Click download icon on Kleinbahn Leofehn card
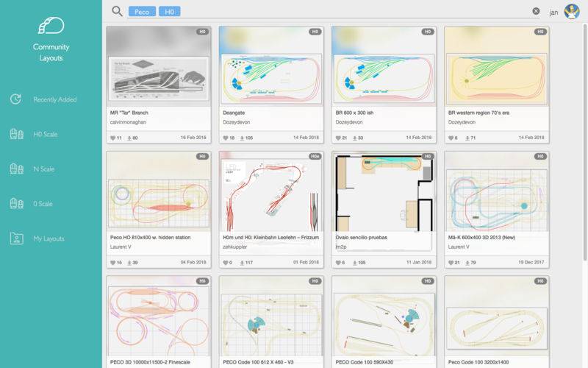588x368 pixels. pos(242,263)
